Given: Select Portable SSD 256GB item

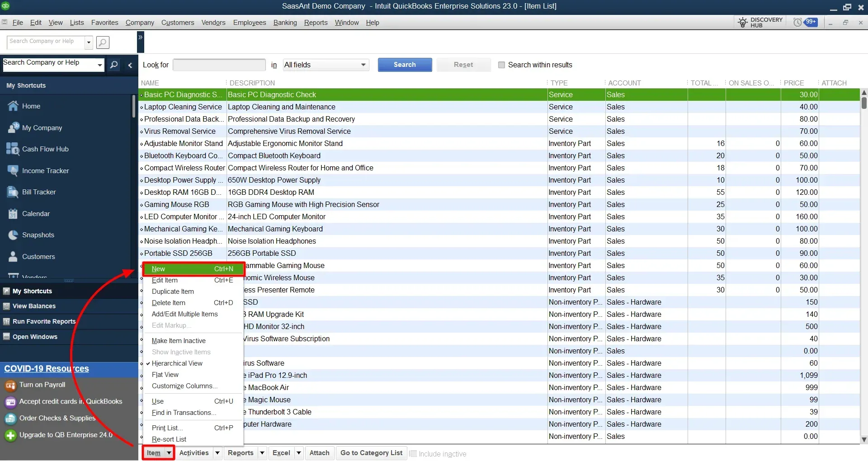Looking at the screenshot, I should [x=499, y=254].
